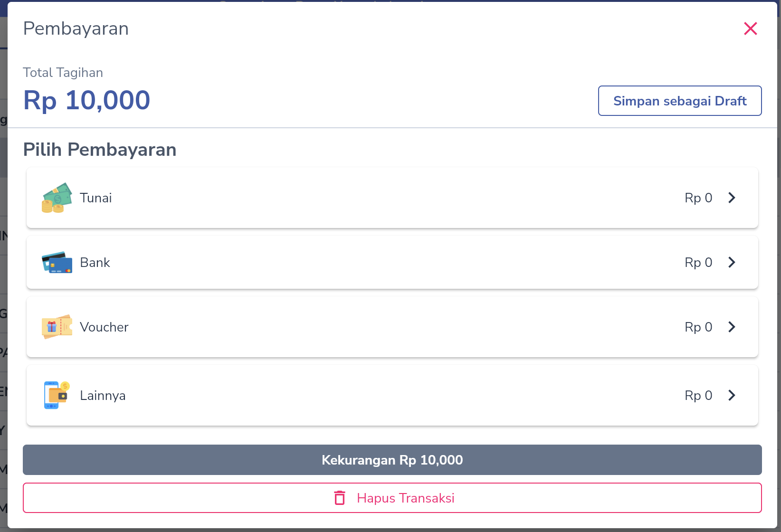
Task: Close the Pembayaran dialog with red X
Action: (x=751, y=28)
